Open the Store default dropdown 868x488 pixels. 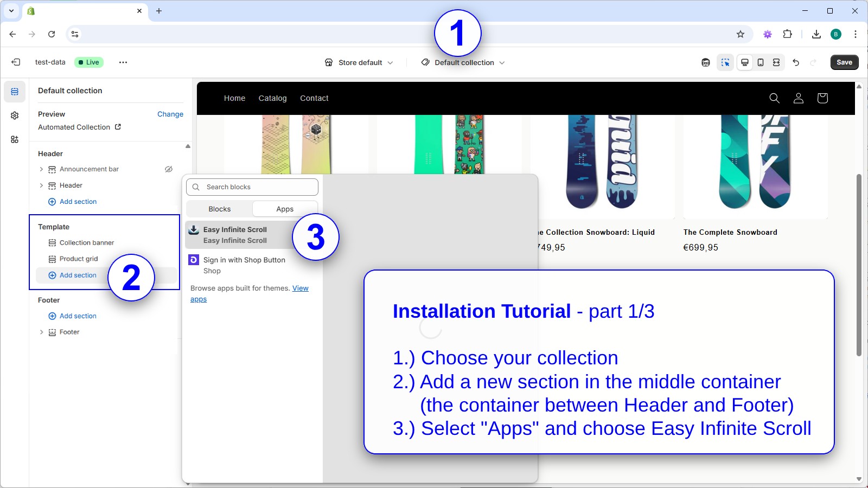(x=359, y=62)
